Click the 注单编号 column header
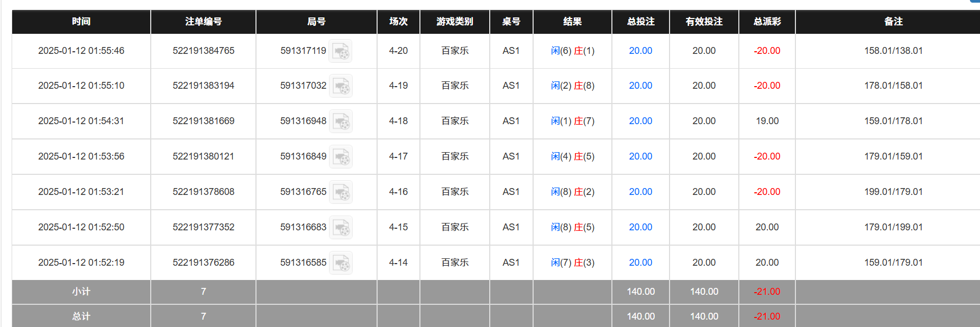The width and height of the screenshot is (980, 327). point(203,22)
